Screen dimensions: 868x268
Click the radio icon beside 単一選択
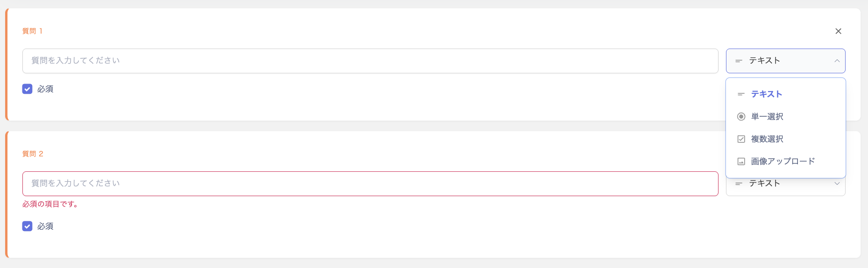[741, 117]
